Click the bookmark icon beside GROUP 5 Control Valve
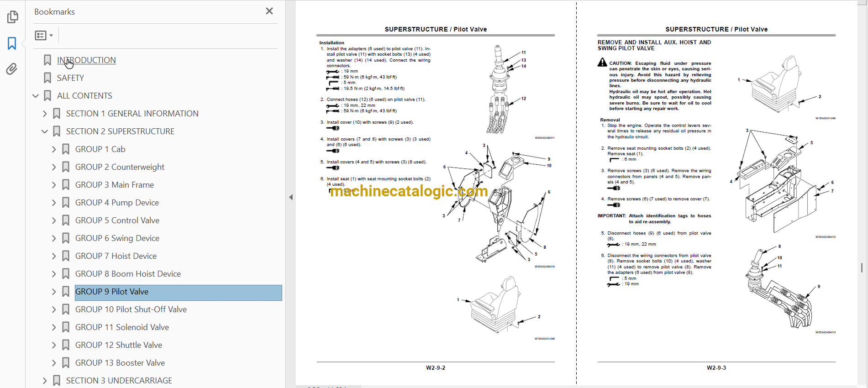This screenshot has width=868, height=388. pos(66,220)
